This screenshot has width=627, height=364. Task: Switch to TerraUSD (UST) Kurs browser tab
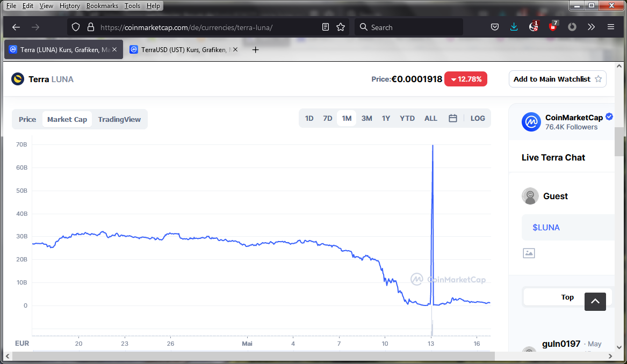pyautogui.click(x=185, y=49)
